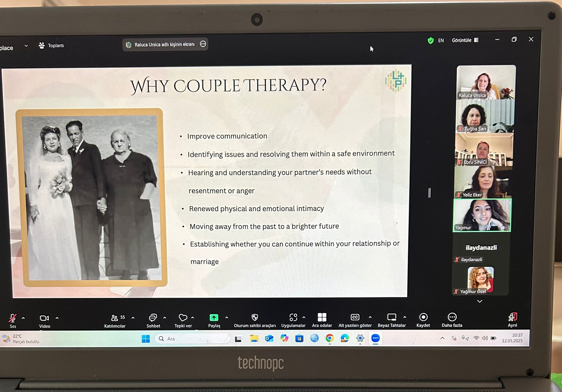Toggle Alt yazıları göster captions
The width and height of the screenshot is (562, 392).
pos(355,317)
